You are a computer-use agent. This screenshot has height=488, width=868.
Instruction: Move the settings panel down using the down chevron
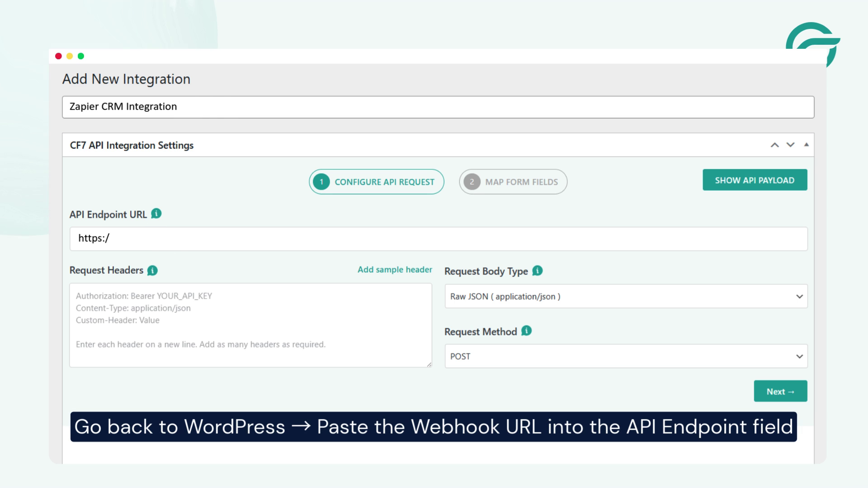790,145
